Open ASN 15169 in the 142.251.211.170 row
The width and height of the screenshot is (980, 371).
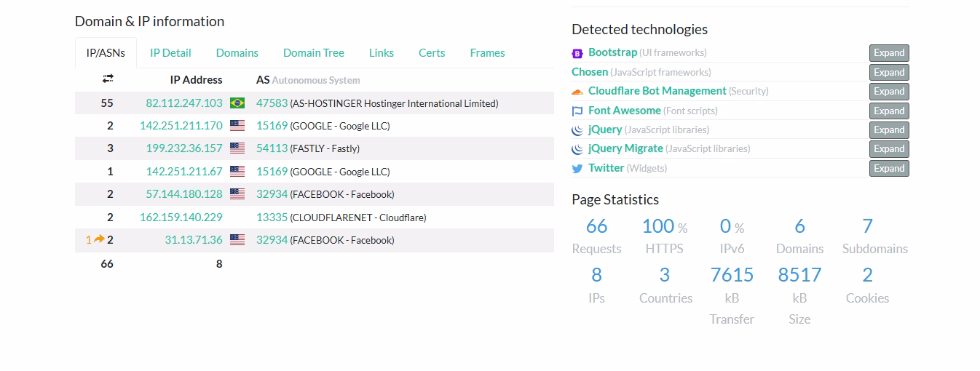tap(272, 126)
